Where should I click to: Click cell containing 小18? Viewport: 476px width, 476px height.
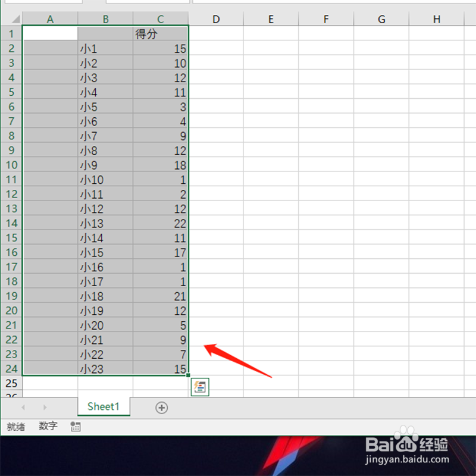click(105, 296)
